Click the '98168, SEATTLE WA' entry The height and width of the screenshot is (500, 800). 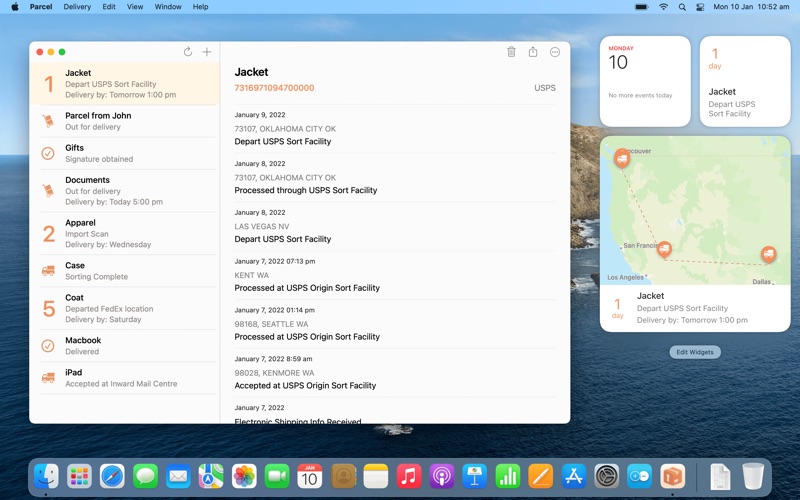271,324
